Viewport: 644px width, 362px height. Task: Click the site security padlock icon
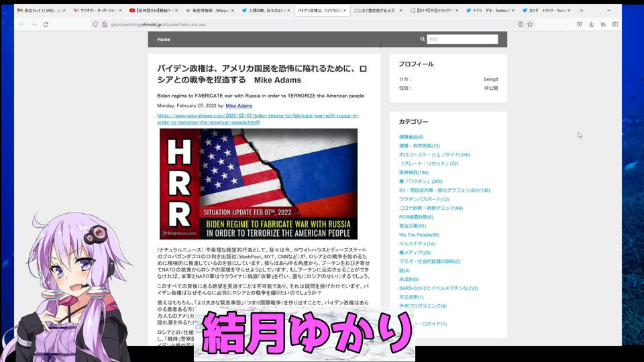(105, 25)
